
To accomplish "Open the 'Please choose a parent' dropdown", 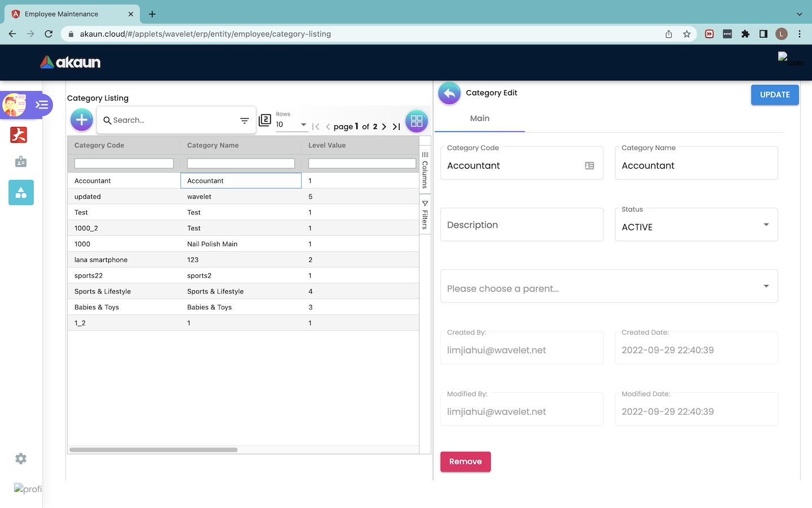I will click(766, 286).
